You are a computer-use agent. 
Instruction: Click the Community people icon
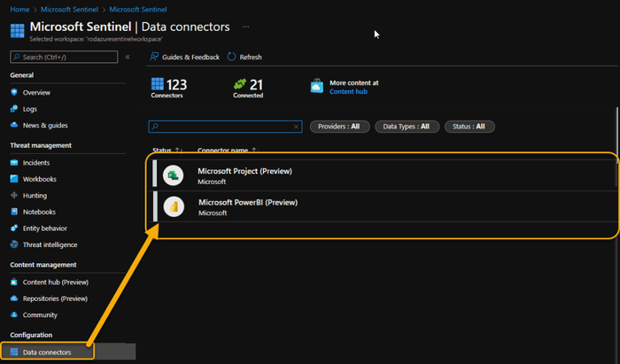pyautogui.click(x=14, y=314)
